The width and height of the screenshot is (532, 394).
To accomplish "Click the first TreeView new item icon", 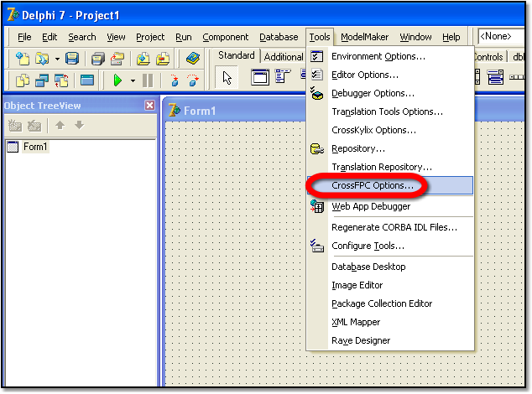I will click(14, 126).
